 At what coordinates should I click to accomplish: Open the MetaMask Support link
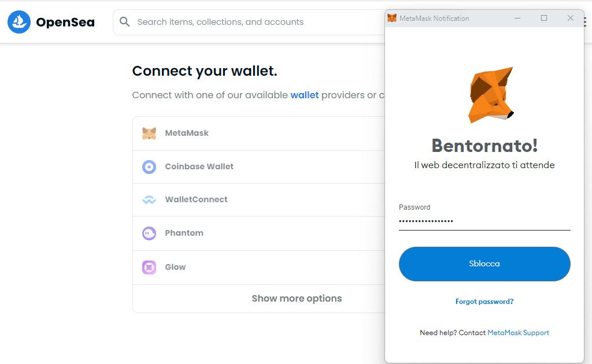518,333
